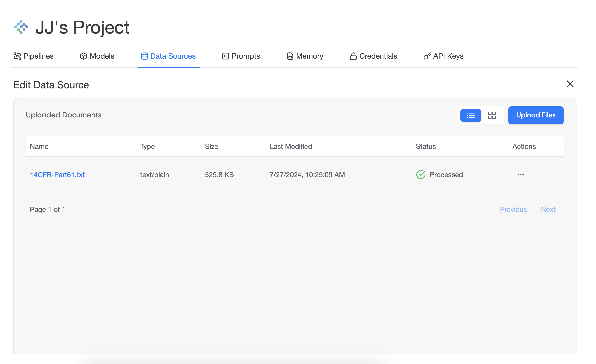Open the Pipelines tab
The height and width of the screenshot is (364, 596).
[x=33, y=56]
